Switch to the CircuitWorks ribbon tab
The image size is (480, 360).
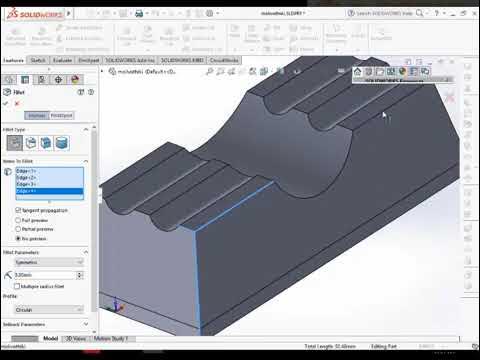[224, 60]
